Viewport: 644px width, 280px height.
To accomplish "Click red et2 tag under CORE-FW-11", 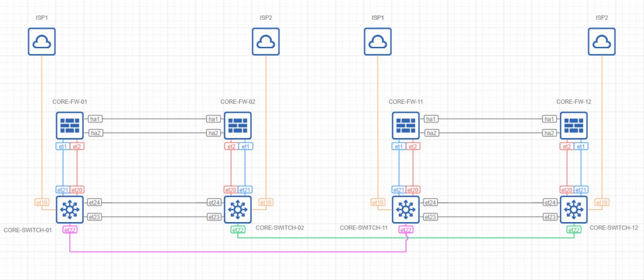I will click(413, 147).
